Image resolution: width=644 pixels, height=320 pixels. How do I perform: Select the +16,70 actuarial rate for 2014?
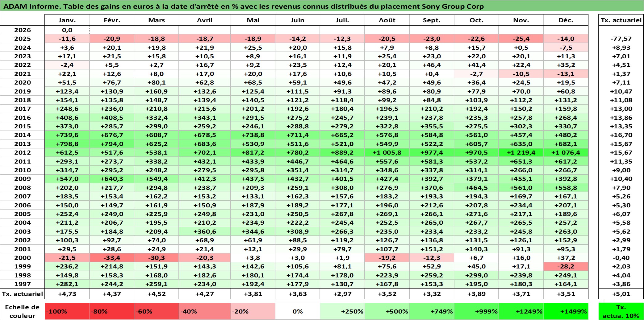[621, 135]
